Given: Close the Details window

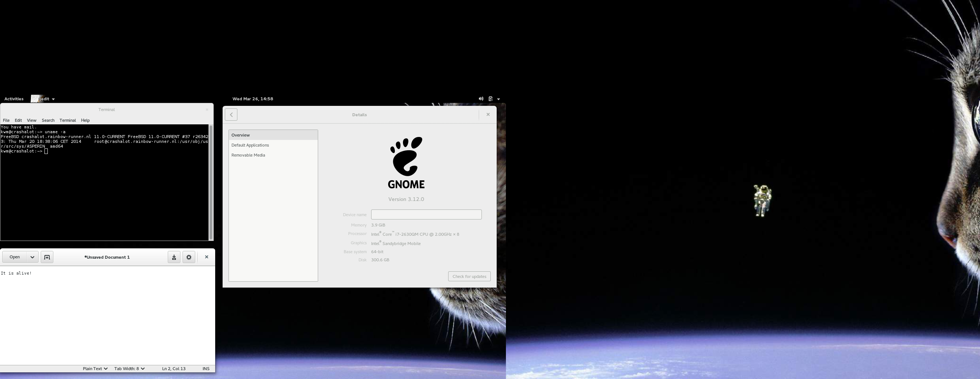Looking at the screenshot, I should pyautogui.click(x=488, y=114).
